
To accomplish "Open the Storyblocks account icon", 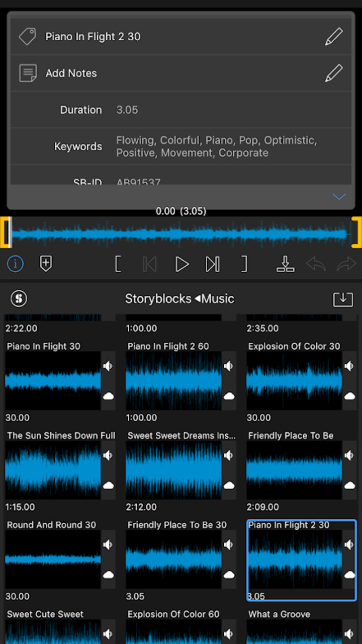I will (19, 299).
